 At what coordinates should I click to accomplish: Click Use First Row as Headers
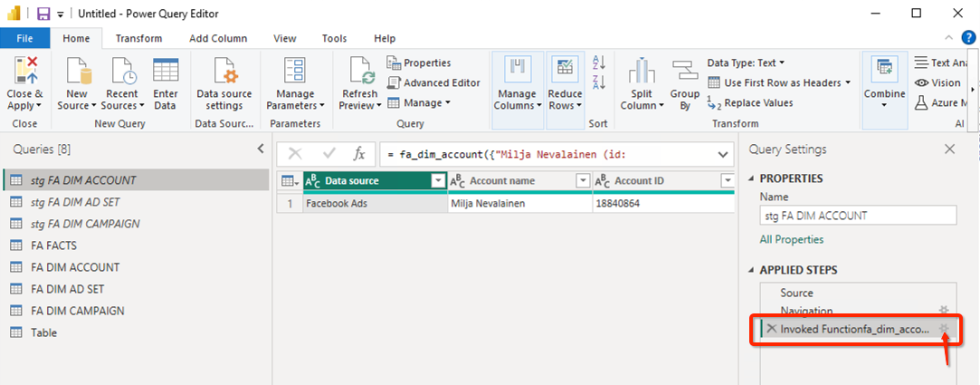point(779,82)
